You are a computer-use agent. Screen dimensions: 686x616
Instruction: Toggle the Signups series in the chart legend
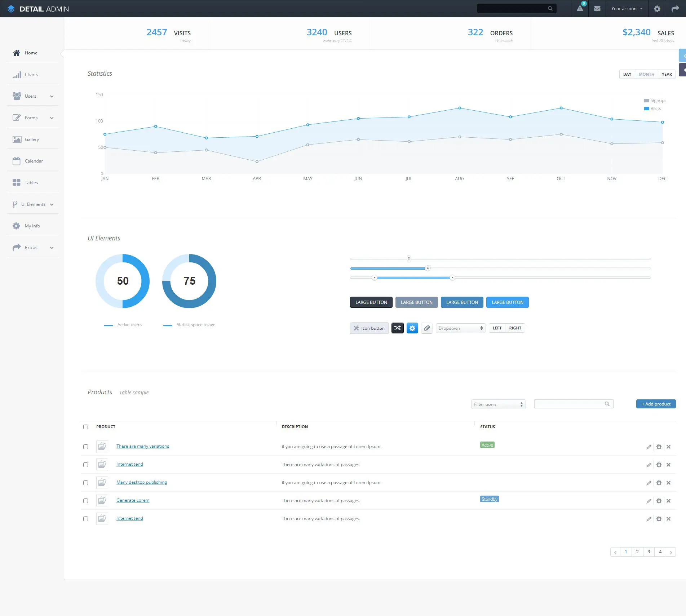tap(655, 100)
